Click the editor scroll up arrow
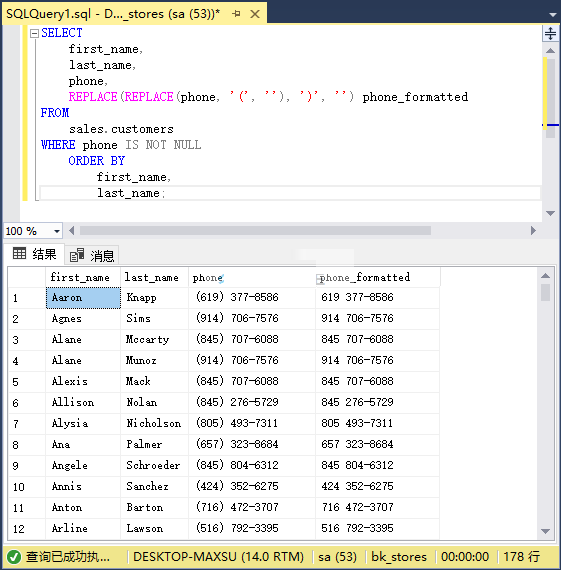The image size is (561, 570). pos(550,51)
